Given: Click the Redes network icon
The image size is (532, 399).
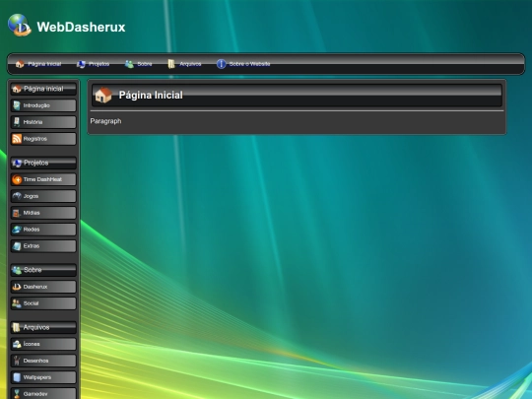Looking at the screenshot, I should click(x=17, y=230).
